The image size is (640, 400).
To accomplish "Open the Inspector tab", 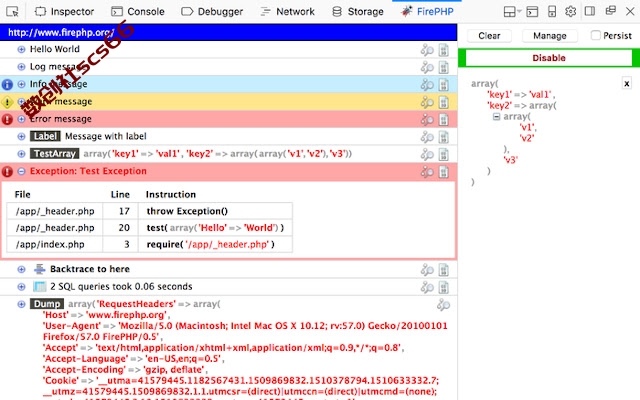I will 64,11.
